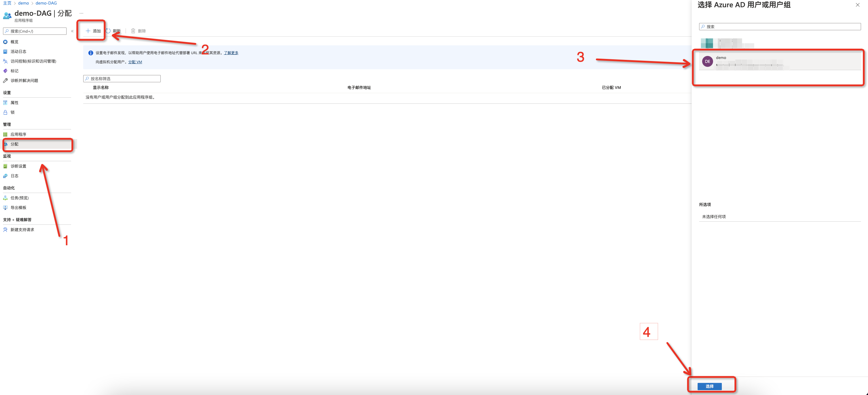This screenshot has height=395, width=868.
Task: Open 属性 properties settings
Action: click(x=14, y=103)
